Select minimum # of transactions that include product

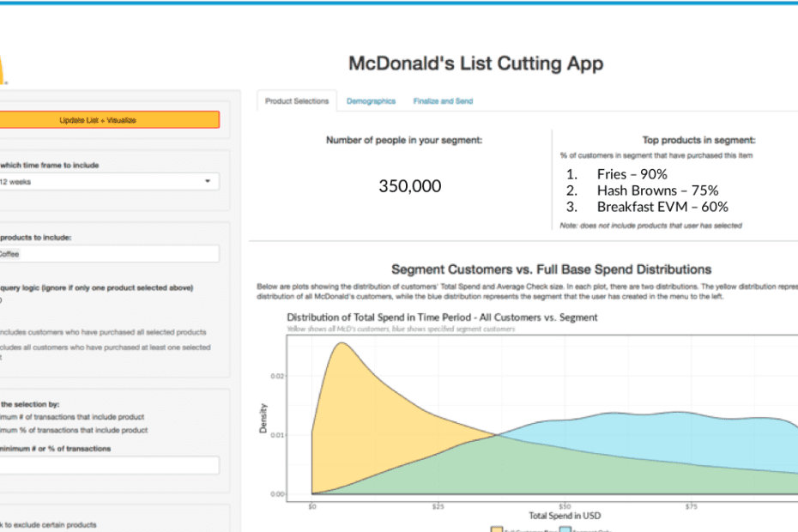[x=72, y=417]
